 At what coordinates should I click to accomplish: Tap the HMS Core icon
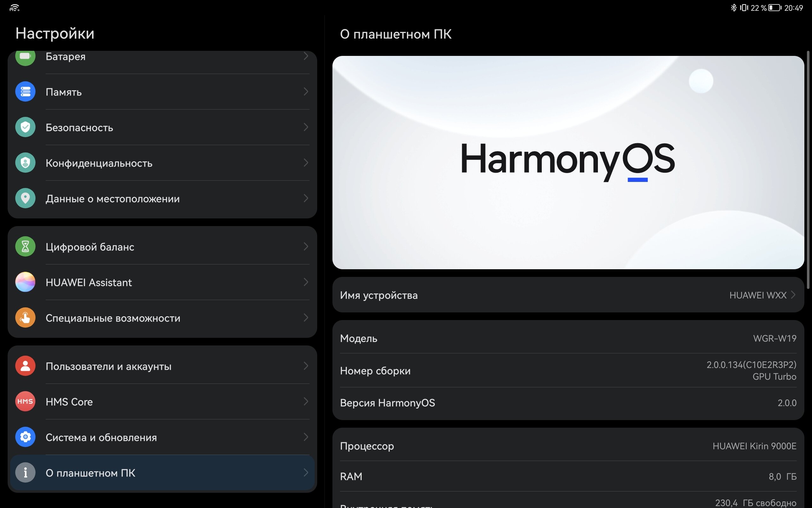point(25,402)
